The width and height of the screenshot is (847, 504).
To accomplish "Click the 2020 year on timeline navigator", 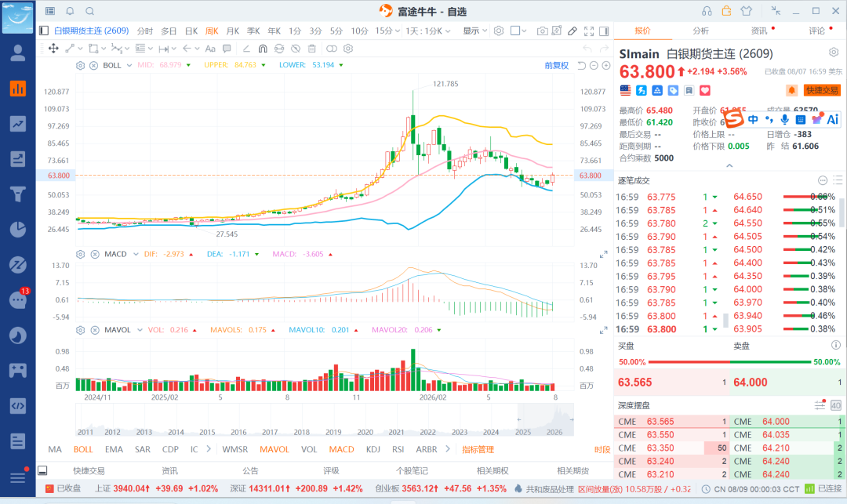I will point(365,432).
